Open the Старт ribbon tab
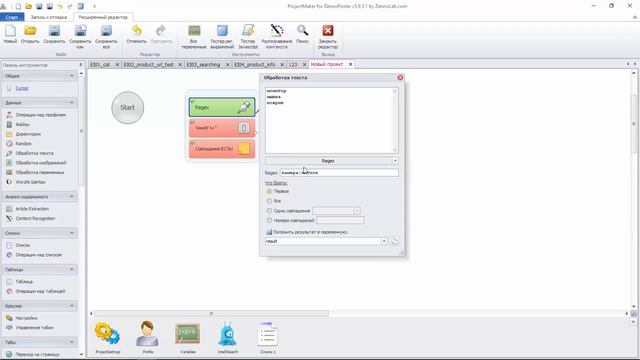The height and width of the screenshot is (360, 640). coord(12,17)
